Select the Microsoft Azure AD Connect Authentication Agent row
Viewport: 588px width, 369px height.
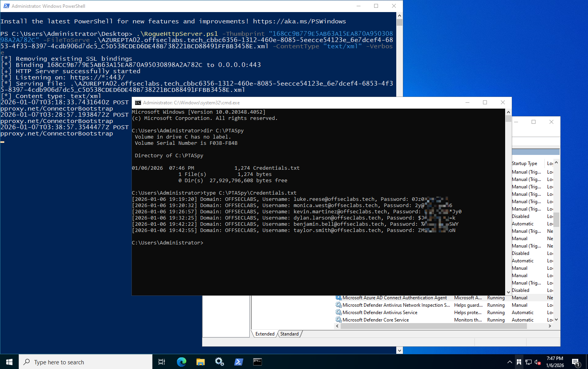pos(444,298)
